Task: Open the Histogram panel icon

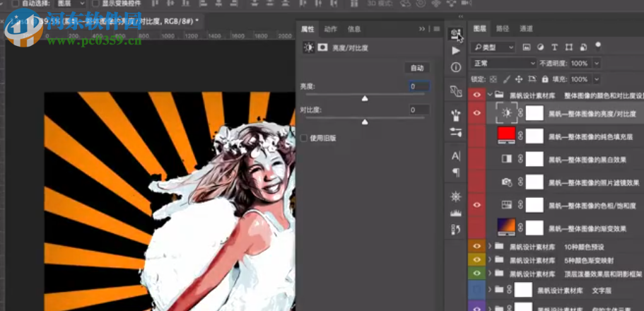Action: point(455,213)
